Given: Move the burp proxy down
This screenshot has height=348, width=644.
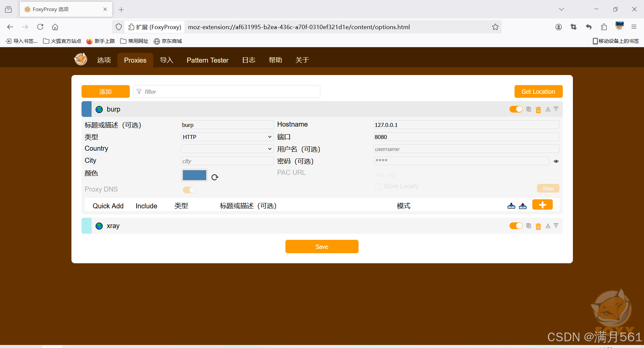Looking at the screenshot, I should coord(556,109).
